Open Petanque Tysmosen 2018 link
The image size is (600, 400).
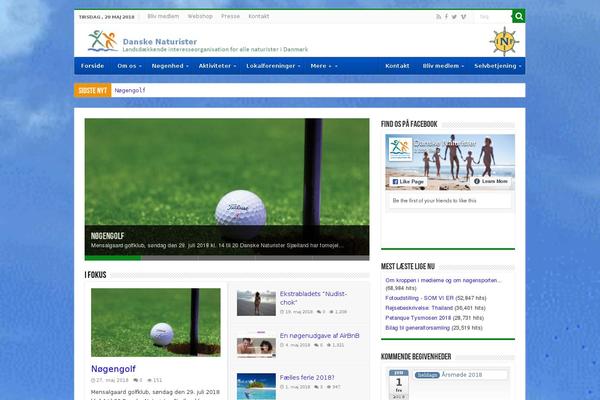point(418,318)
